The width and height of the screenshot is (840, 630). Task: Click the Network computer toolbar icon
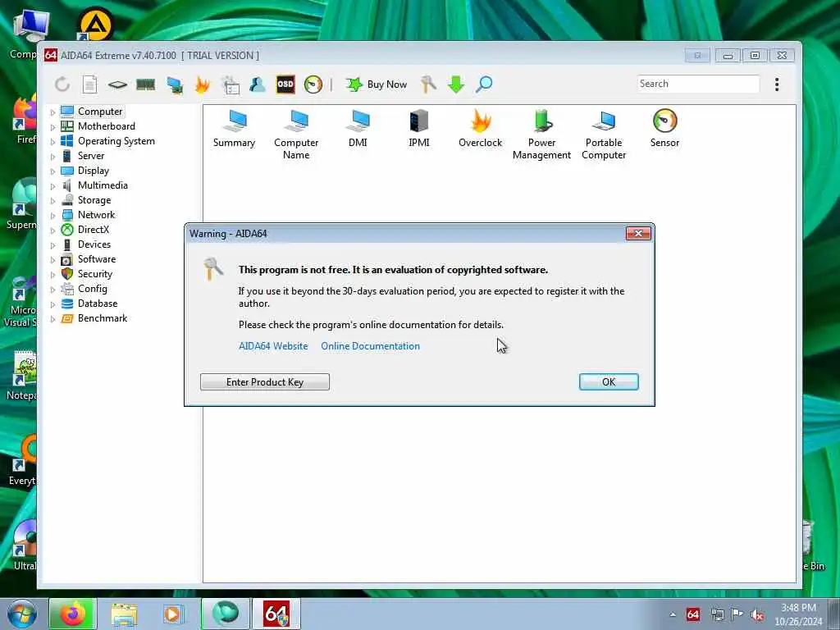pos(175,84)
